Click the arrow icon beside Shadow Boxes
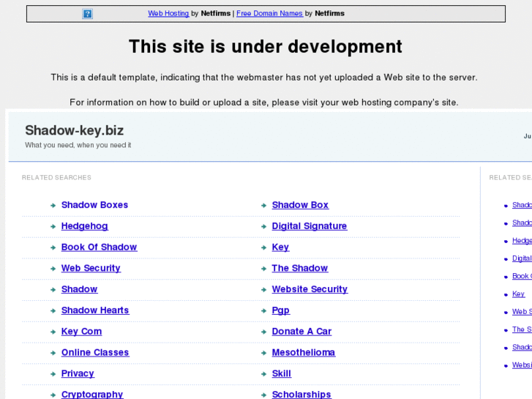532x399 pixels. [53, 205]
